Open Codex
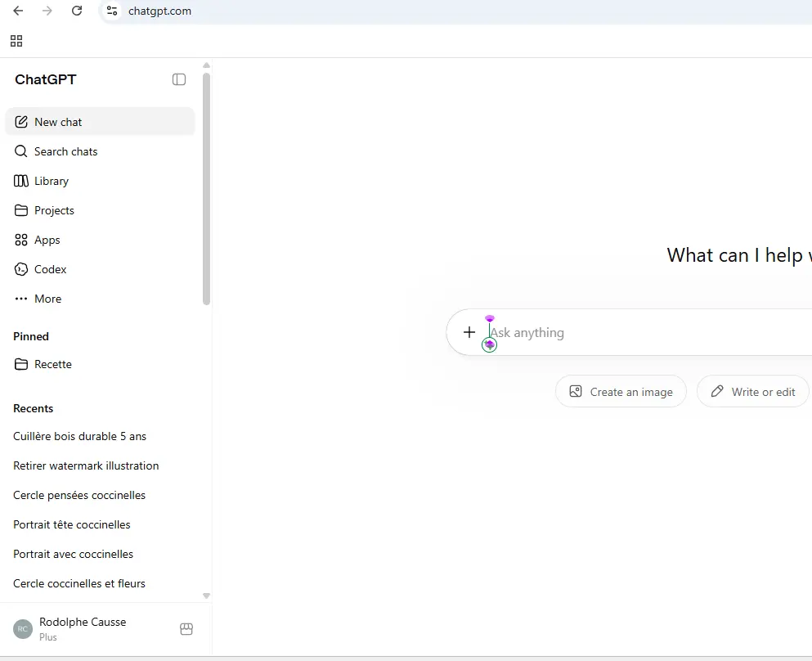Image resolution: width=812 pixels, height=661 pixels. click(100, 269)
